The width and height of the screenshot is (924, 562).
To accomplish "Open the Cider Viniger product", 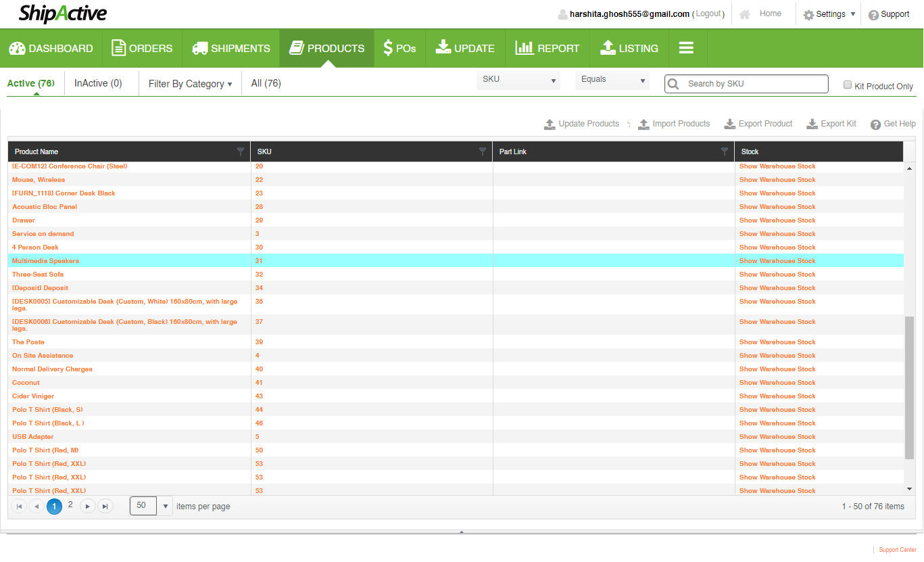I will pos(33,396).
